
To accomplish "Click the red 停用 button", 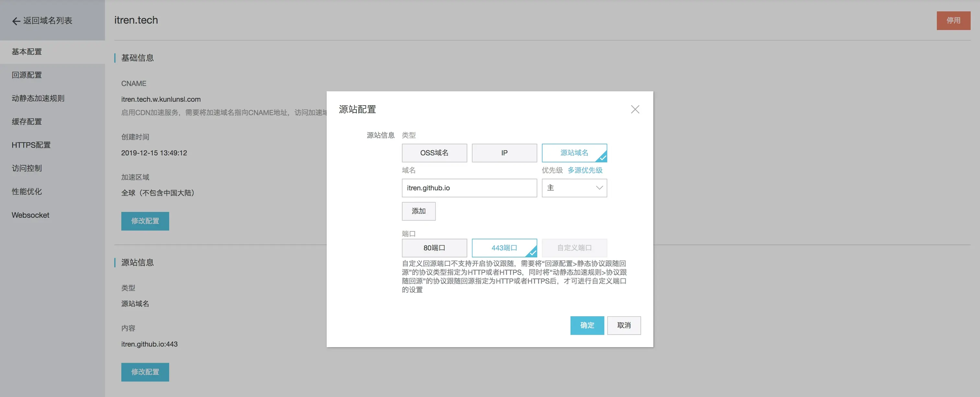I will pyautogui.click(x=953, y=20).
